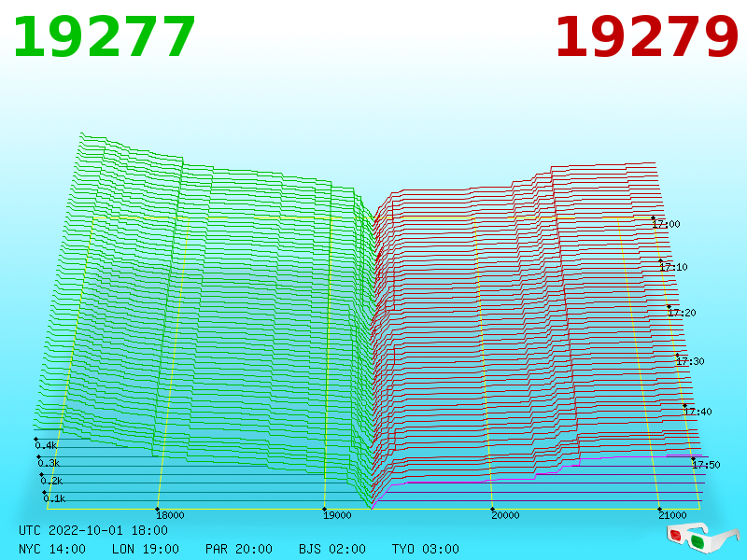Click the 19000 price axis label
747x560 pixels.
coord(337,515)
